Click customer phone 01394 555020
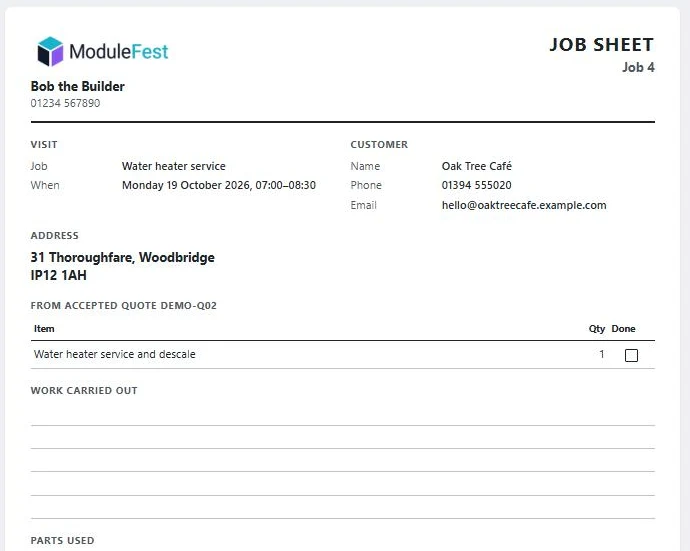The width and height of the screenshot is (690, 551). click(x=477, y=185)
